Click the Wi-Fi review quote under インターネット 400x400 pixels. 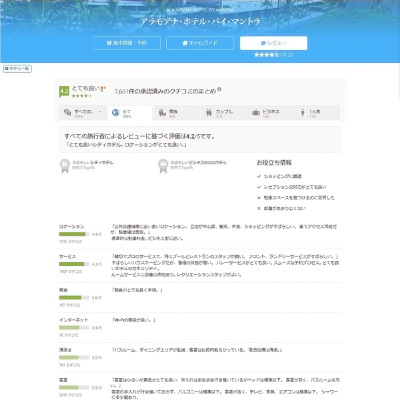133,320
